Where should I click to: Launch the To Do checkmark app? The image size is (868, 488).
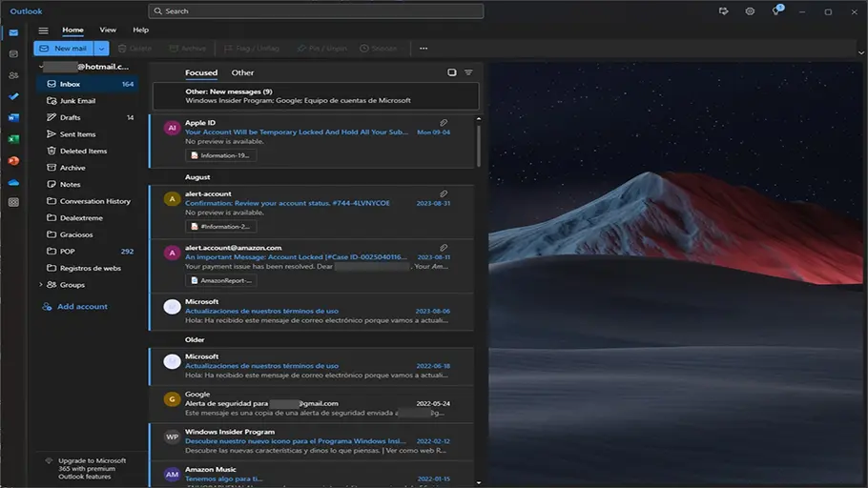pos(13,96)
